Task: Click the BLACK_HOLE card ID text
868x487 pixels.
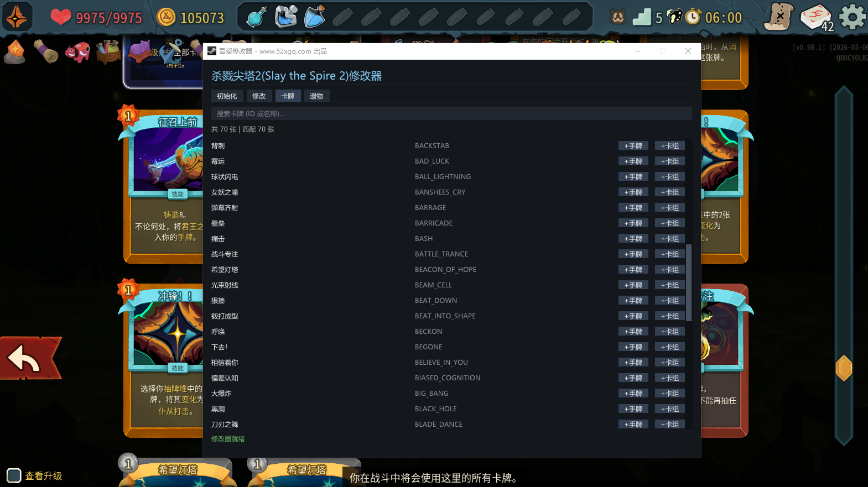Action: [x=436, y=409]
